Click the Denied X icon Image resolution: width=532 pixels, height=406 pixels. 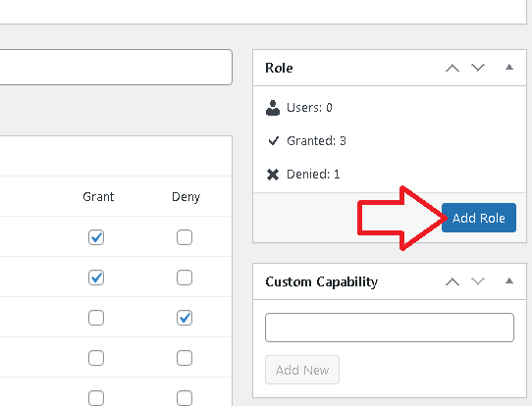click(x=273, y=175)
